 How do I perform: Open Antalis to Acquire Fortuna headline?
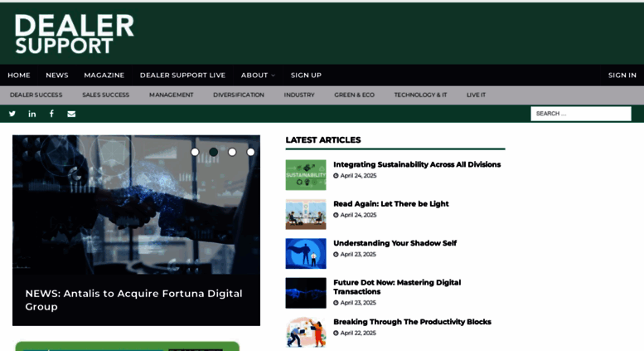[134, 300]
